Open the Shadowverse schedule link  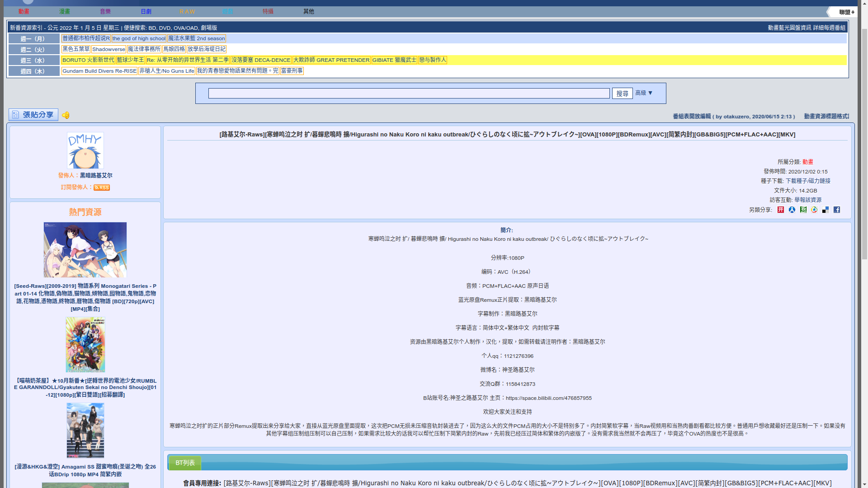click(108, 50)
